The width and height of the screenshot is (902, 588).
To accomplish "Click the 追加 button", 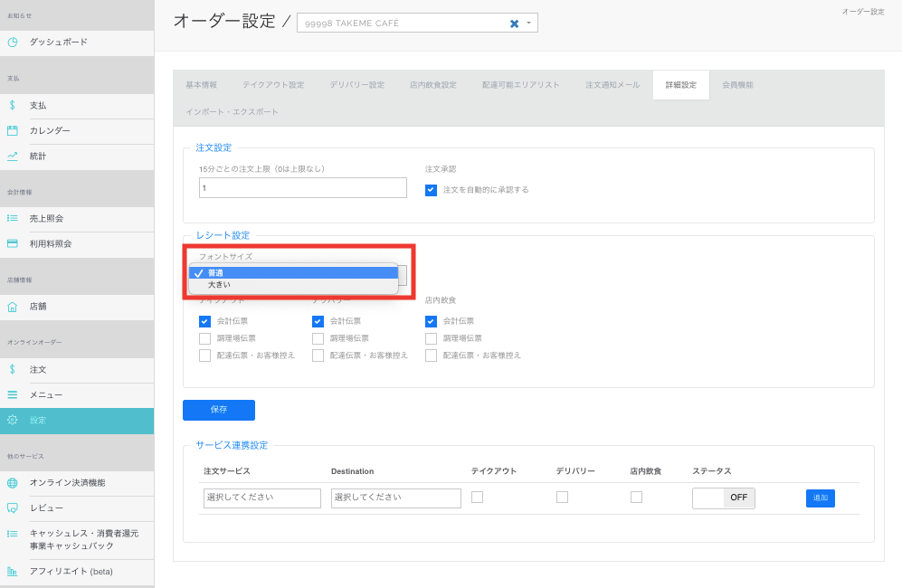I will [821, 498].
